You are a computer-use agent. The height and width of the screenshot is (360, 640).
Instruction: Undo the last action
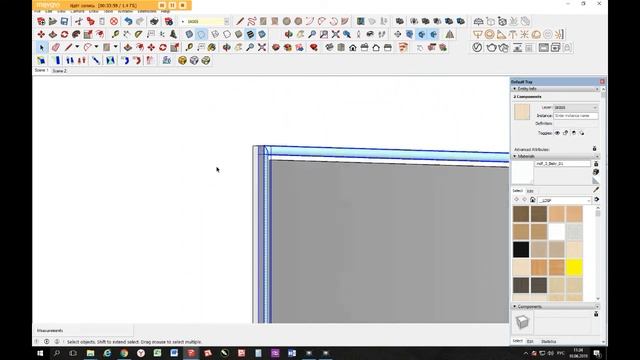pyautogui.click(x=128, y=21)
